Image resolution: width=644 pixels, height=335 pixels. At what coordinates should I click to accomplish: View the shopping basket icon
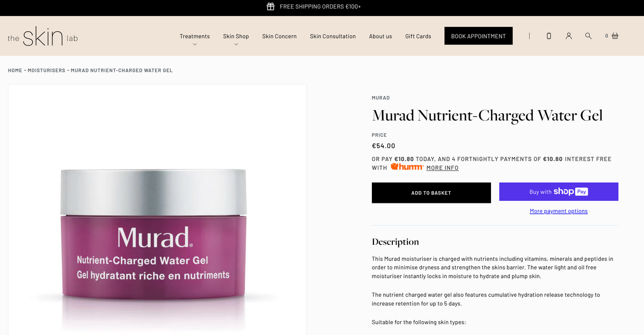615,36
